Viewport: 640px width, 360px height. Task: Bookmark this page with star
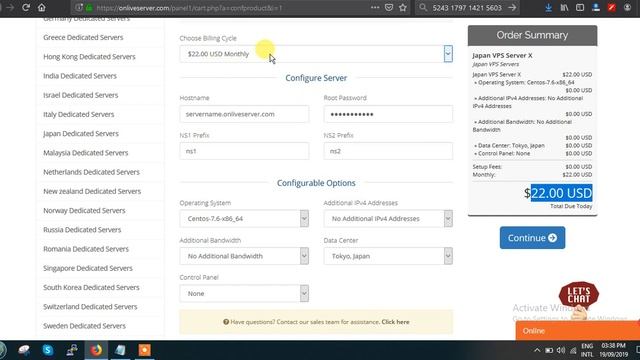403,7
